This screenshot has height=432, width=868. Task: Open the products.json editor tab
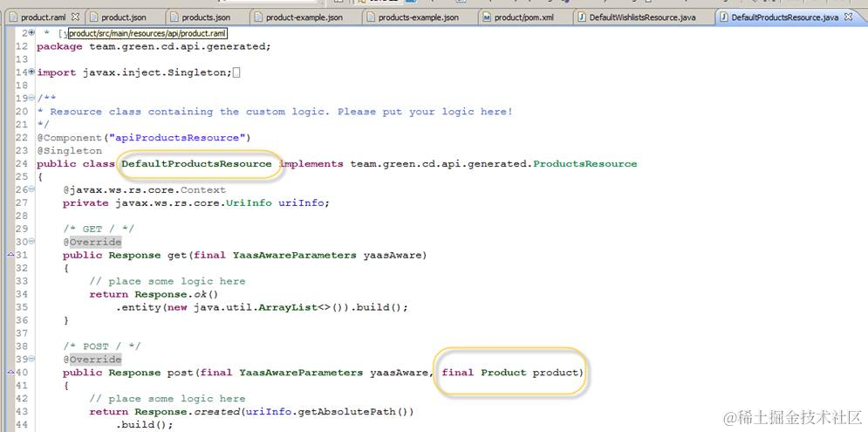[206, 17]
